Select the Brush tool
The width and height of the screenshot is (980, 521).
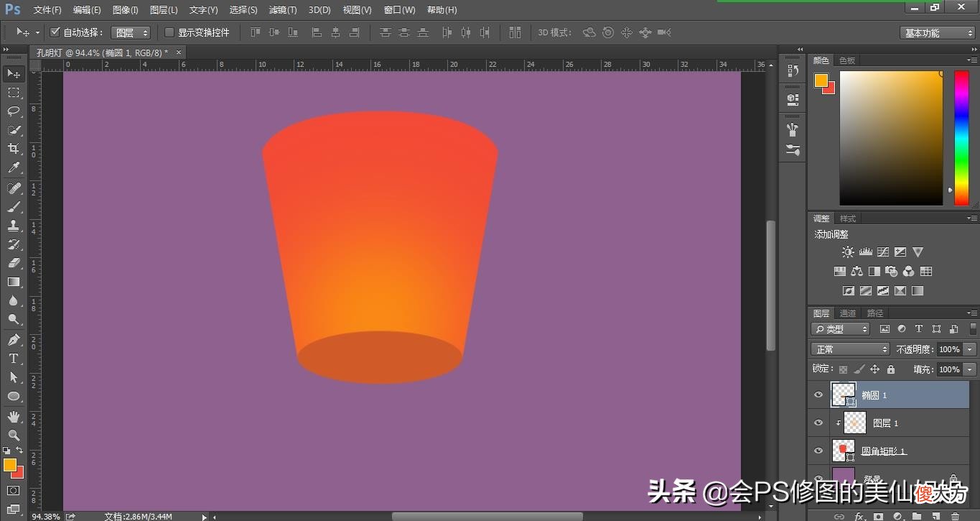14,207
